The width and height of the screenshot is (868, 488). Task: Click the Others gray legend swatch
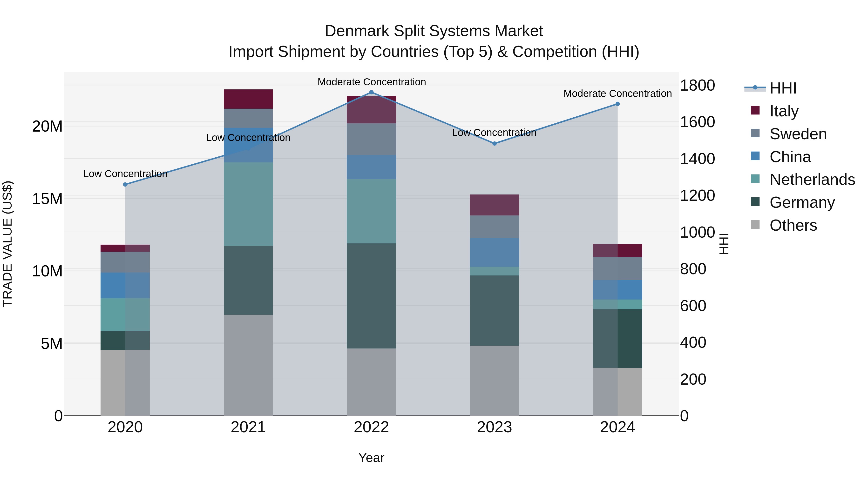(x=755, y=224)
